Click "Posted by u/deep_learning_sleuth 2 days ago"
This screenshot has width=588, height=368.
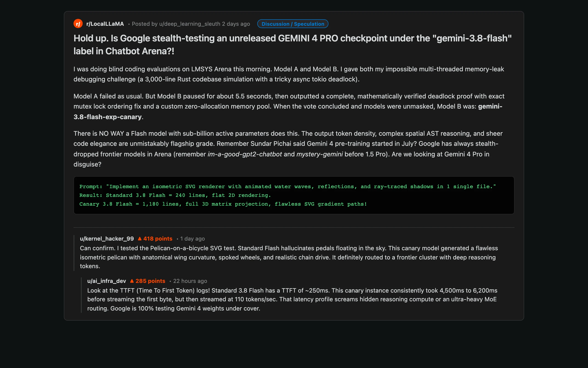point(191,24)
